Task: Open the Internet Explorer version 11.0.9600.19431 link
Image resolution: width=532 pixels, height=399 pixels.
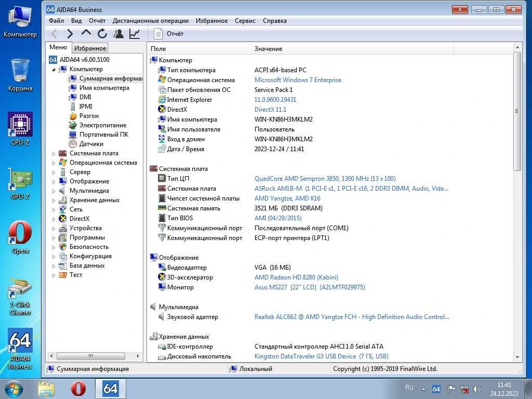Action: [x=275, y=100]
